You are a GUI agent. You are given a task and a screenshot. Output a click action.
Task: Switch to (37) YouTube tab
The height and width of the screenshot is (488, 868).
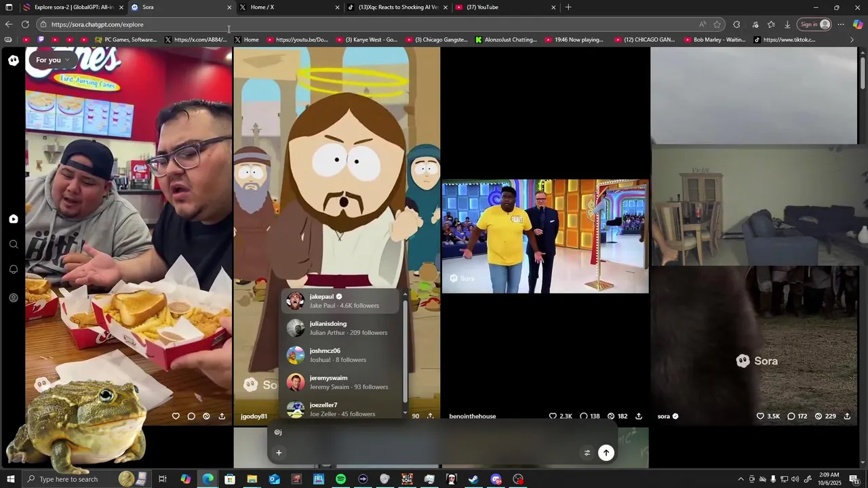pyautogui.click(x=505, y=7)
